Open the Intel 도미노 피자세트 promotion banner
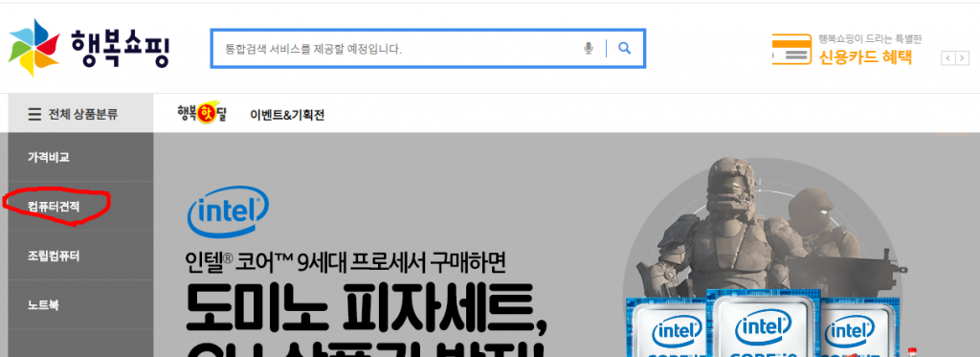The image size is (980, 357). [567, 244]
